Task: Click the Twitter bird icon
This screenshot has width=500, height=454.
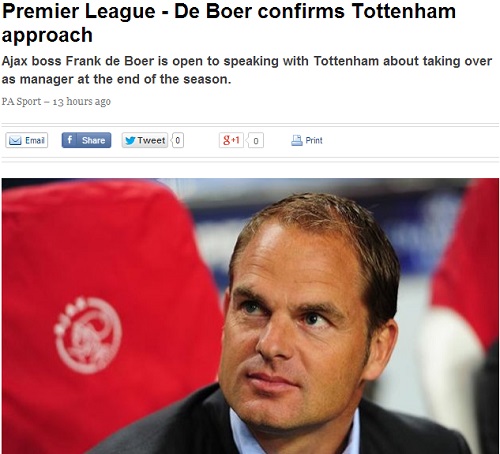Action: pyautogui.click(x=130, y=141)
